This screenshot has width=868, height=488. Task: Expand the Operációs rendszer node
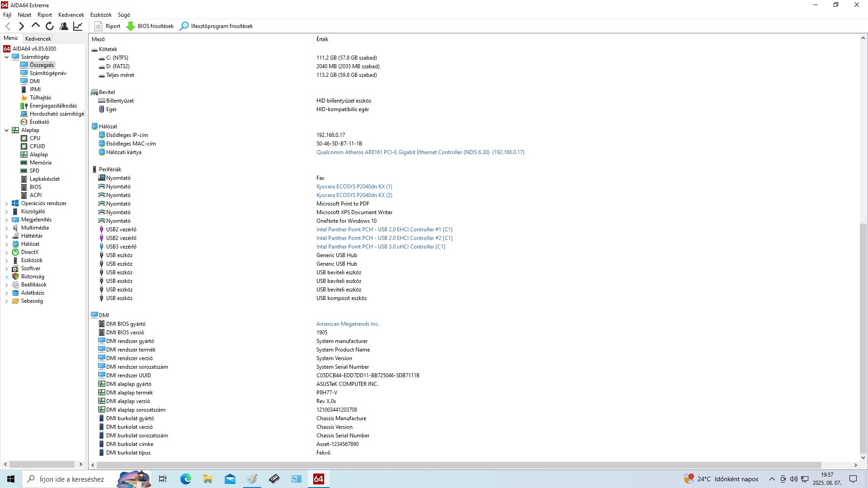click(x=6, y=203)
